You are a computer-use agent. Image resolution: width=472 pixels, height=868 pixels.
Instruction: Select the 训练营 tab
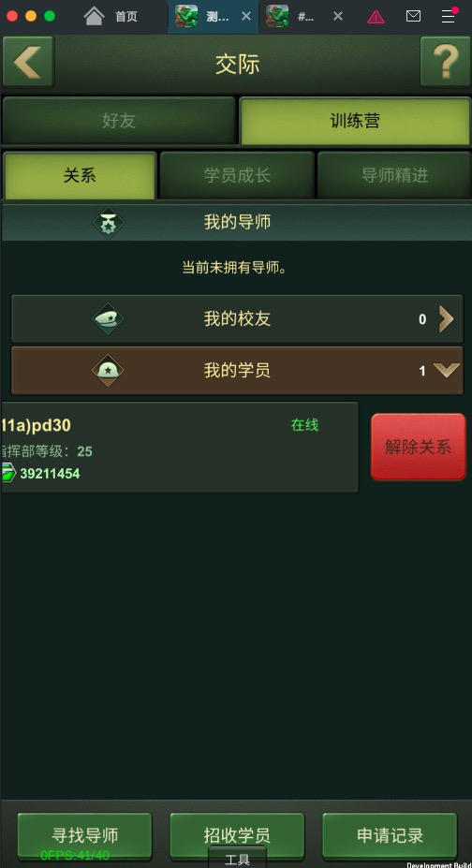pos(355,121)
